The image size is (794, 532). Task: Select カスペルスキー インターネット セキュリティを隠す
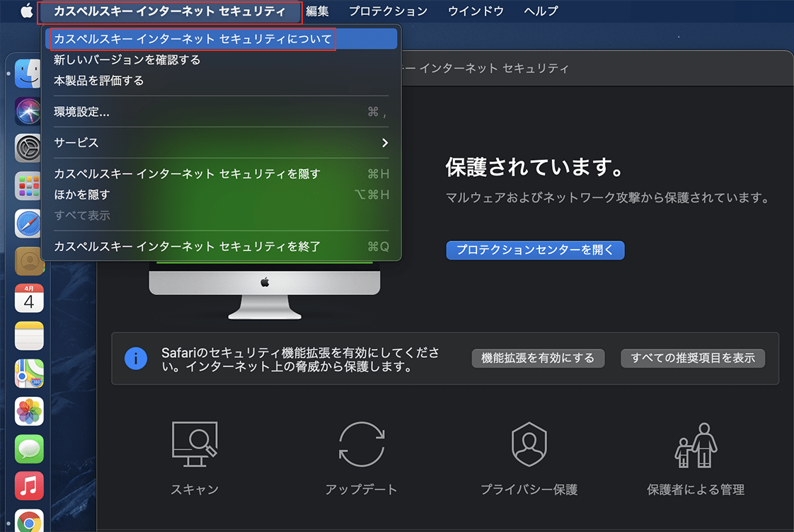coord(221,174)
